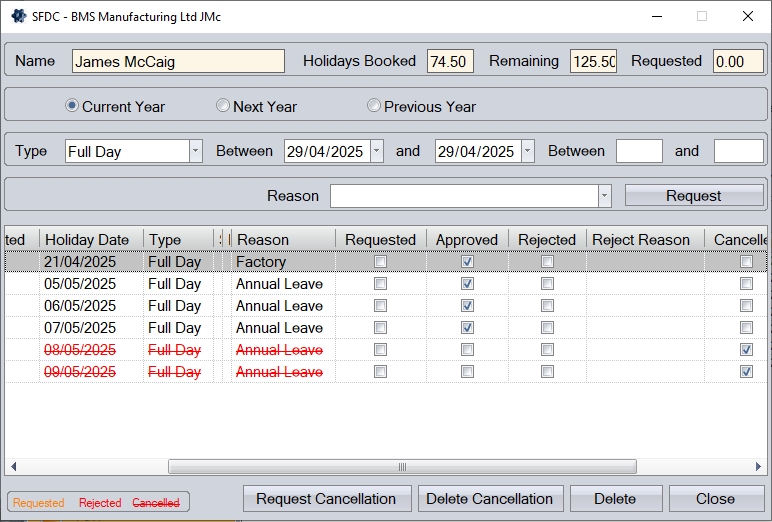This screenshot has width=772, height=522.
Task: Choose the Current Year radio button
Action: [x=72, y=106]
